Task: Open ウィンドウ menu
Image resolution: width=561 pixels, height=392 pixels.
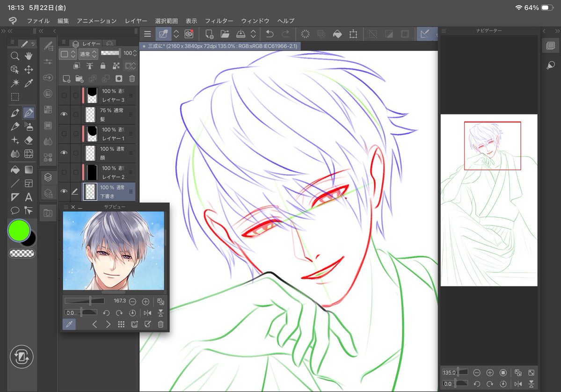Action: pos(255,21)
